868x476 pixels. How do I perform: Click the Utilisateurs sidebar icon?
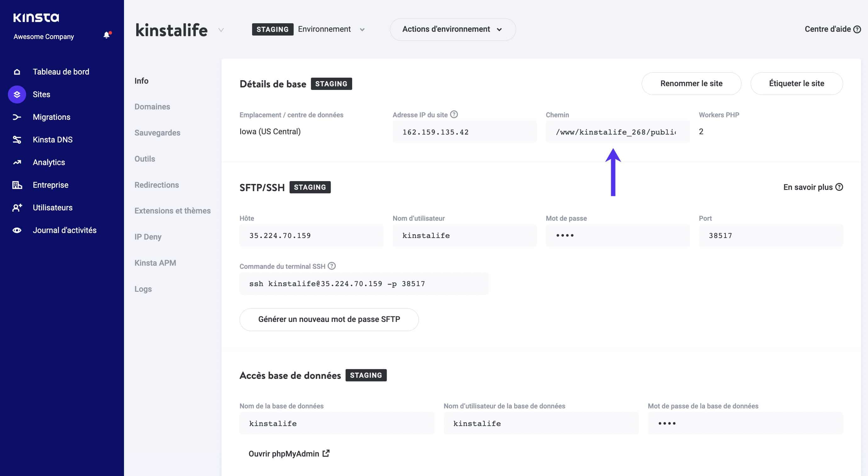pos(15,208)
